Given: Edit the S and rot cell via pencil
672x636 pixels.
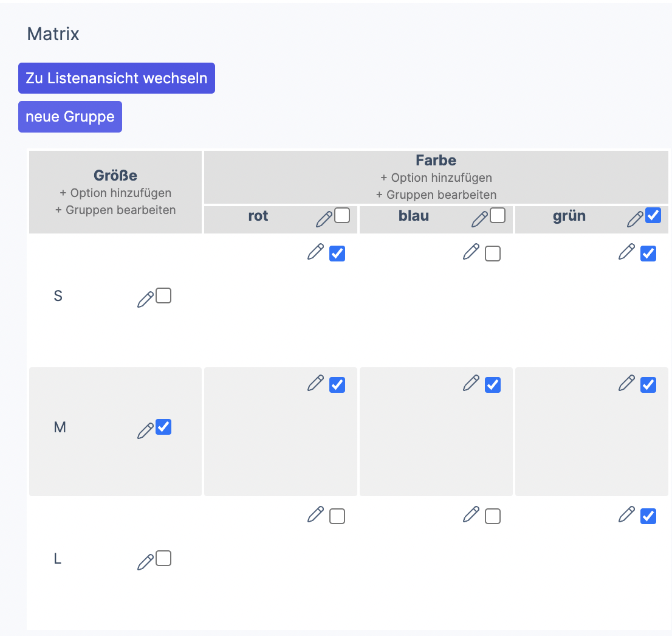Looking at the screenshot, I should click(x=315, y=252).
